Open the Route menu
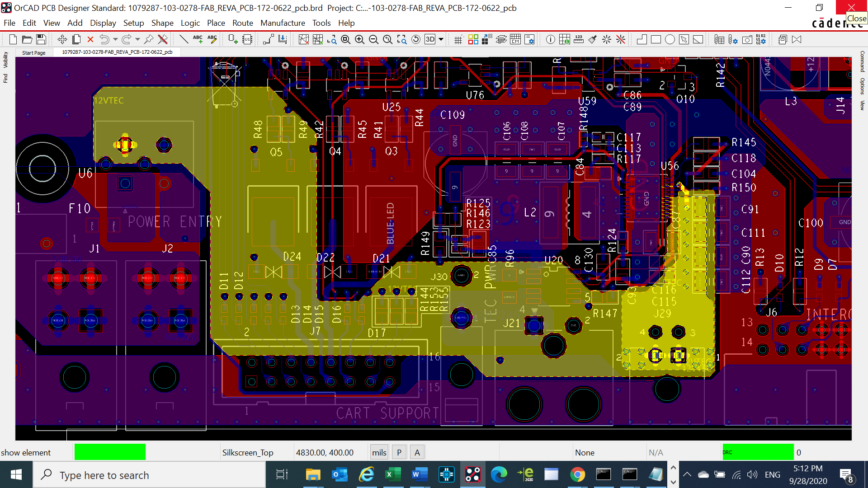 coord(243,23)
